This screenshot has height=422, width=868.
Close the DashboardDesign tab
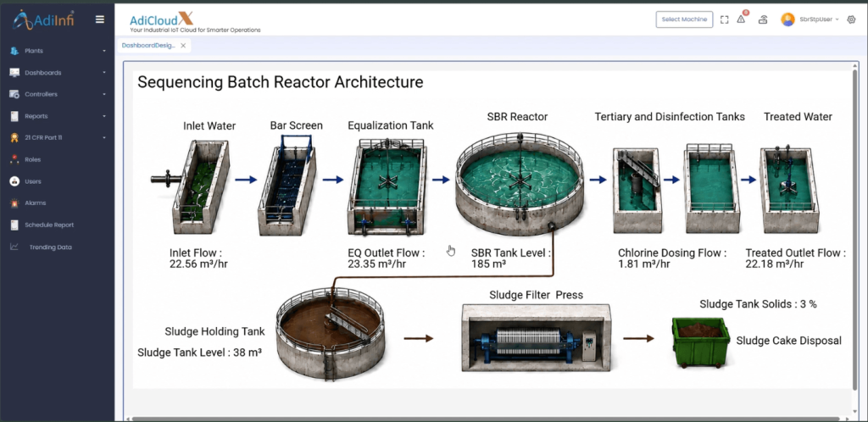coord(183,46)
